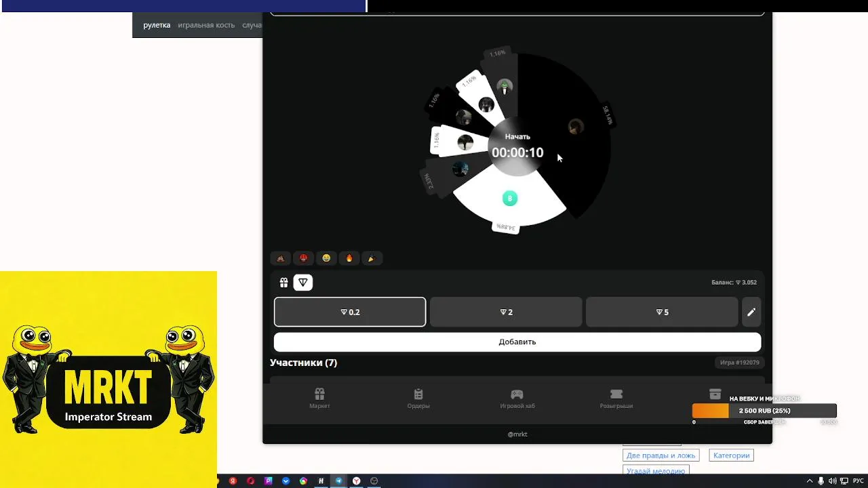Send the poop emoji reaction

pyautogui.click(x=281, y=258)
